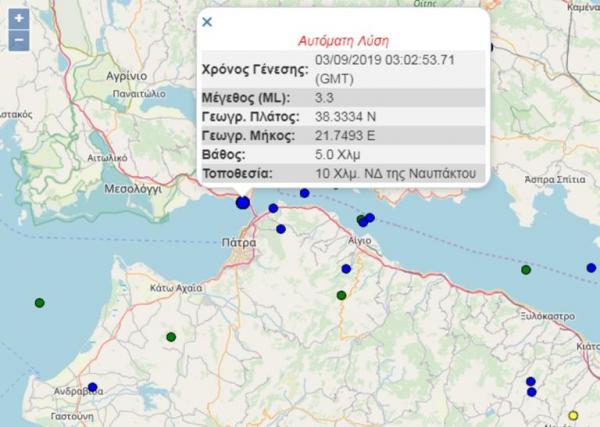The width and height of the screenshot is (600, 427).
Task: Click the zoom in plus button
Action: click(x=17, y=18)
